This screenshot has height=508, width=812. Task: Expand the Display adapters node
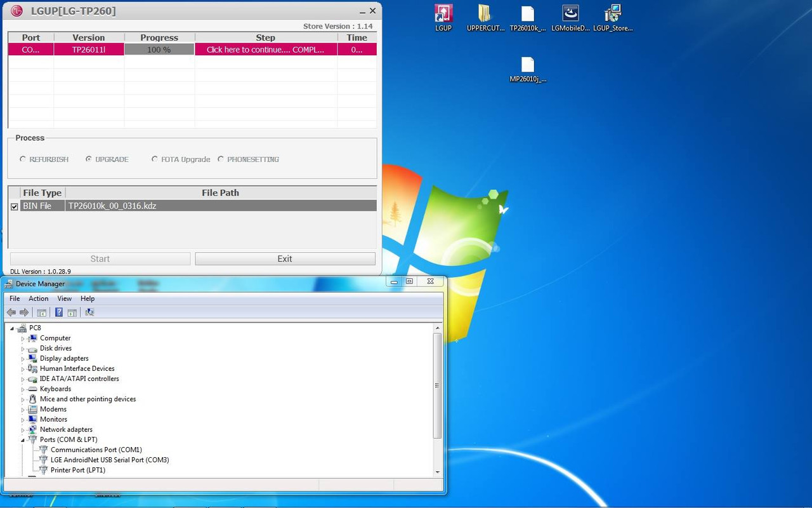23,359
